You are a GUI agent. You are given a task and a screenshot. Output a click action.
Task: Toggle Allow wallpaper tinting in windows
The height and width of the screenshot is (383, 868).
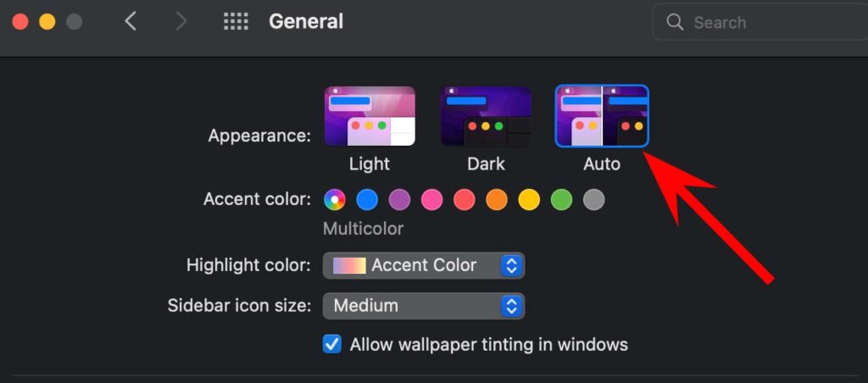332,345
